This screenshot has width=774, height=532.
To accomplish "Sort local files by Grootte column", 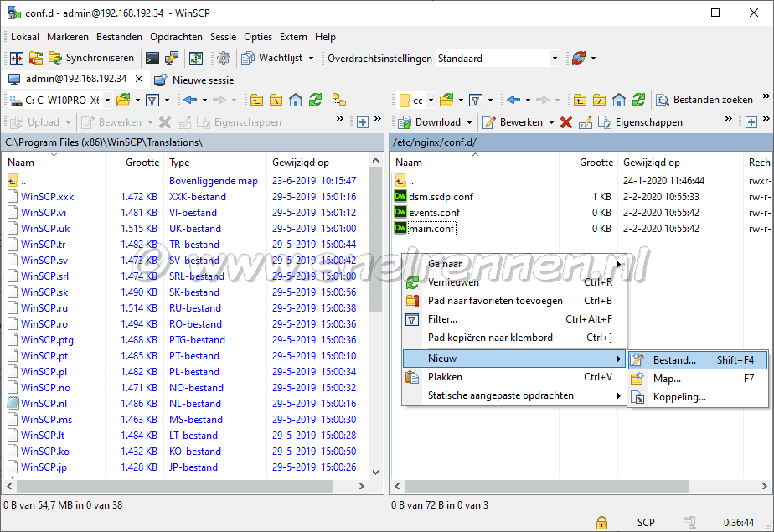I will (x=133, y=163).
